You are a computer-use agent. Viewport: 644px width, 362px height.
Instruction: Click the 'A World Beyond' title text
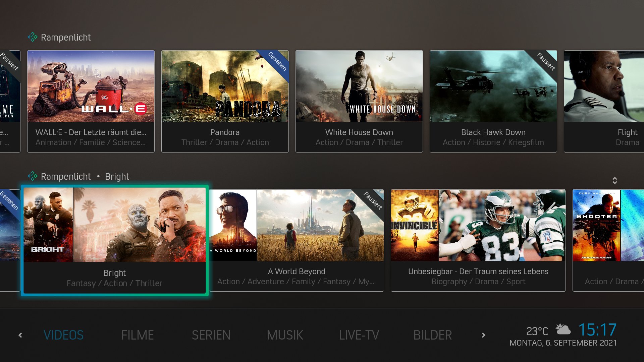(x=297, y=271)
